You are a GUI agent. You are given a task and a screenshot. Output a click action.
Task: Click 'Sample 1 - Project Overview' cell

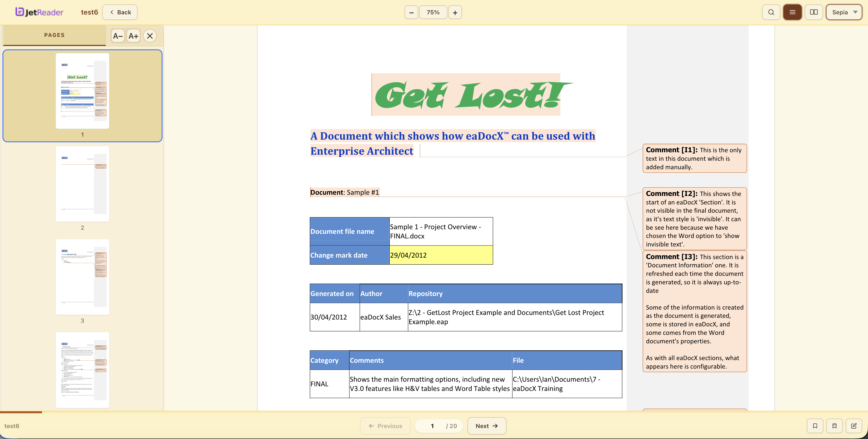[x=441, y=231]
